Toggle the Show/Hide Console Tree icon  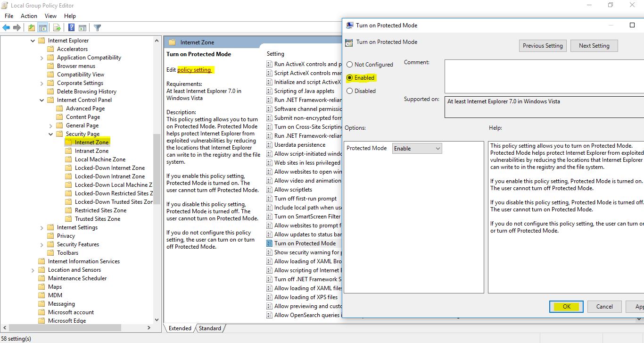coord(42,27)
